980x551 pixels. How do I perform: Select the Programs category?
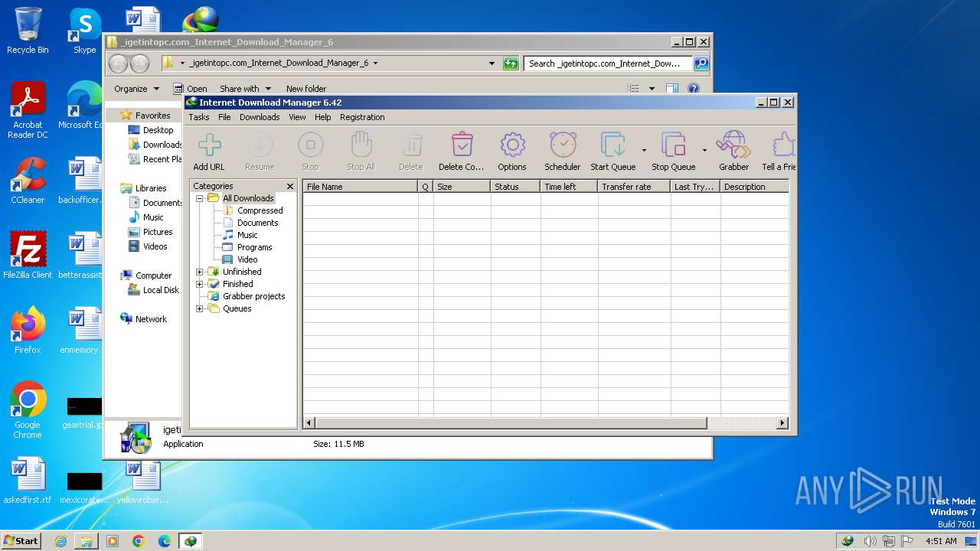[254, 247]
